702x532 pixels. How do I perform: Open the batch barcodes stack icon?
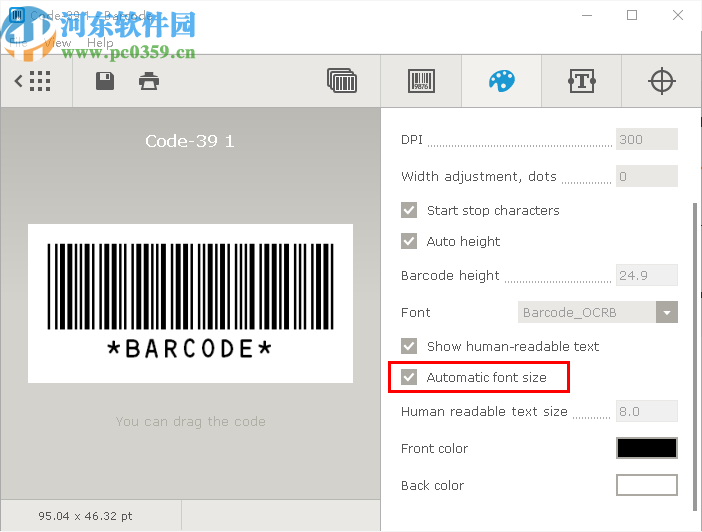342,81
